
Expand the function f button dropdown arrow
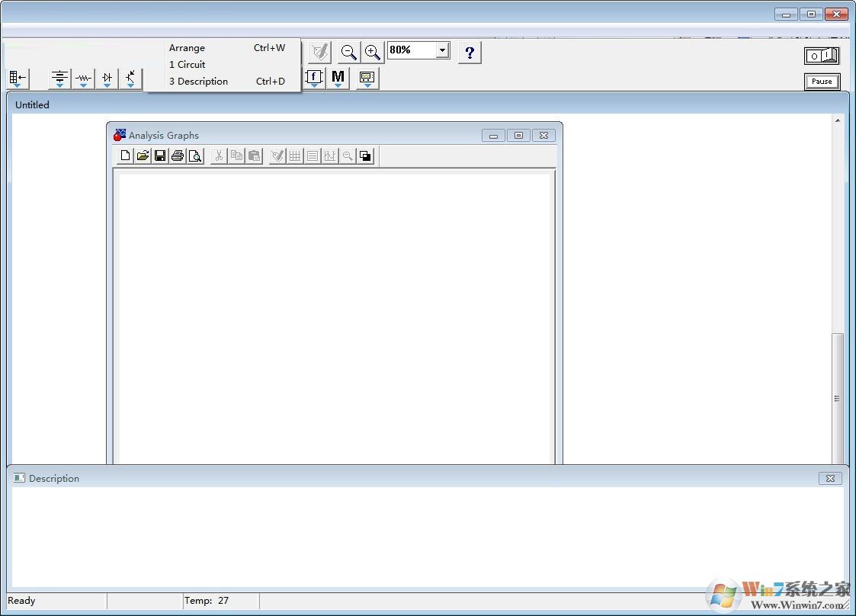pyautogui.click(x=314, y=85)
